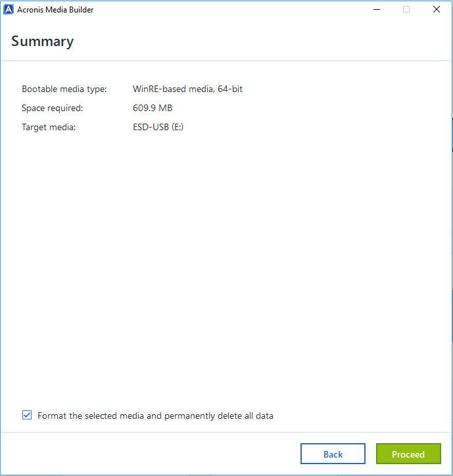Close the Acronis Media Builder window

click(x=437, y=10)
